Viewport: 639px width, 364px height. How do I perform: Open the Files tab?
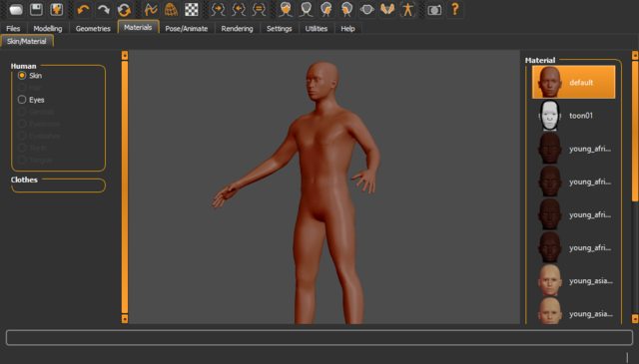coord(13,29)
